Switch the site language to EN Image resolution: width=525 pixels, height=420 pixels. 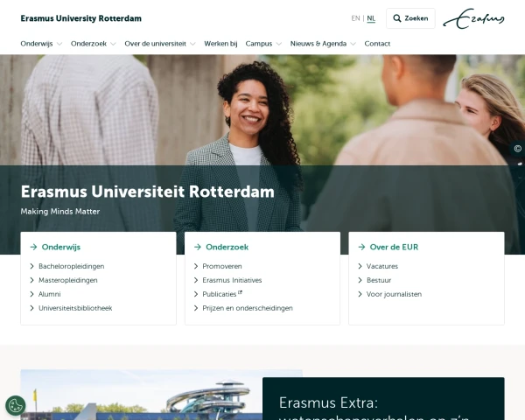[x=355, y=18]
